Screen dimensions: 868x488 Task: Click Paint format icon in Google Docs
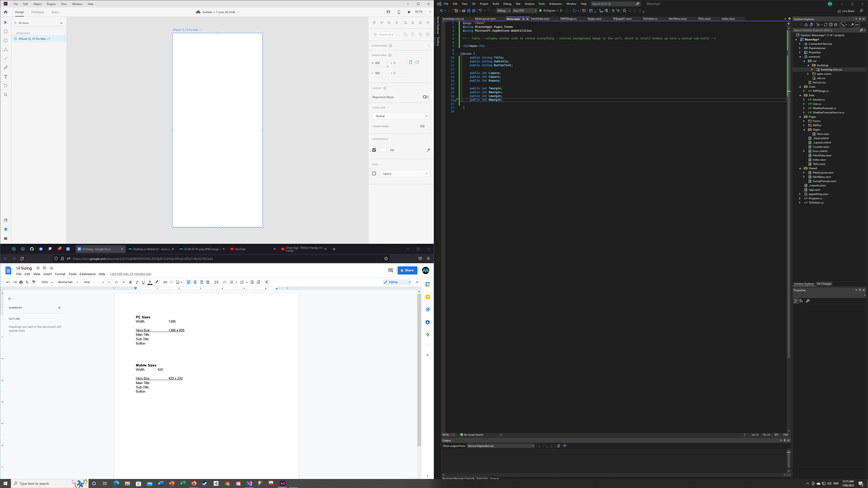coord(34,282)
